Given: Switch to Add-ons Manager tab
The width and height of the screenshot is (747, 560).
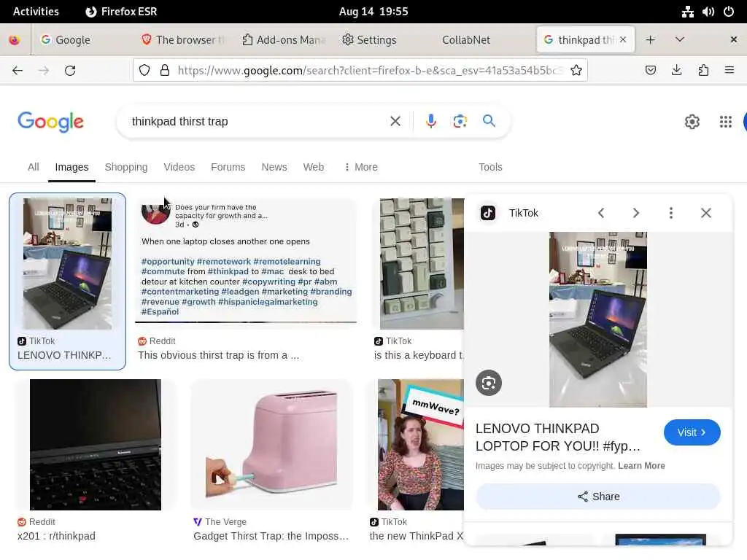Looking at the screenshot, I should coord(284,40).
